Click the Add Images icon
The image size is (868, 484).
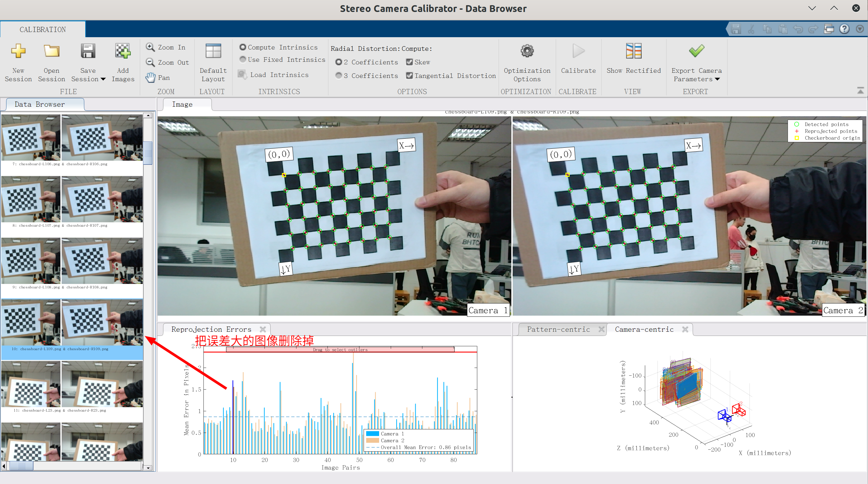click(123, 51)
